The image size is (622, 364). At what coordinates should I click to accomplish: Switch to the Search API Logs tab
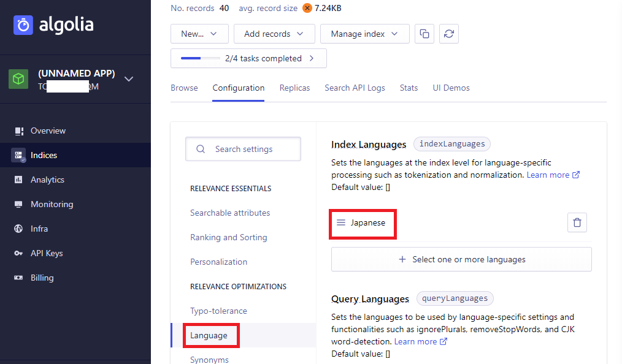click(355, 88)
